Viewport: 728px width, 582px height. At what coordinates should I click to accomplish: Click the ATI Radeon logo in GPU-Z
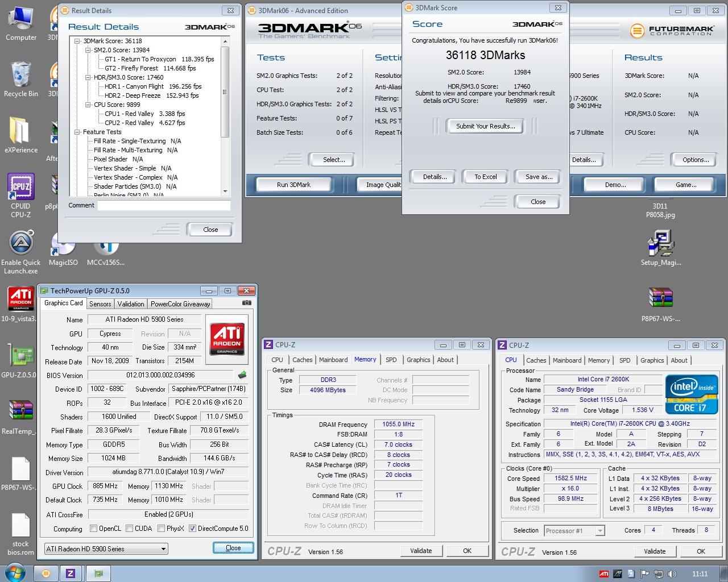tap(227, 339)
